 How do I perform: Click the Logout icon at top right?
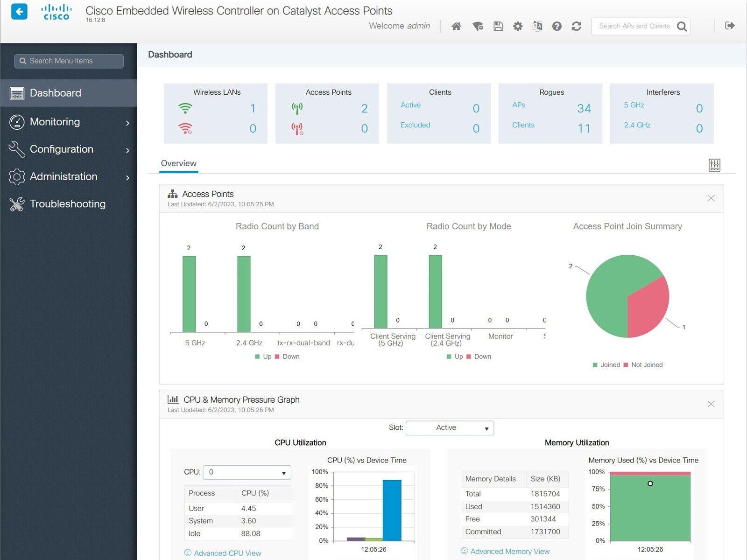point(730,26)
